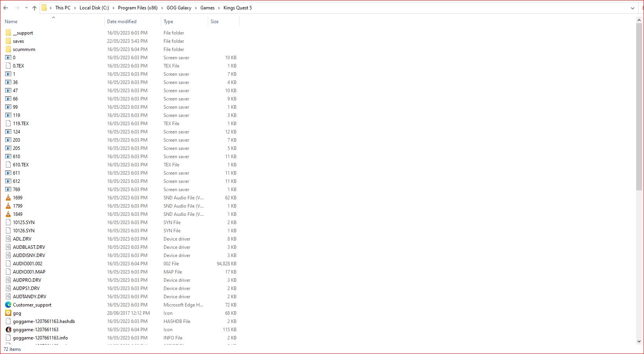Image resolution: width=644 pixels, height=354 pixels.
Task: Navigate to Games breadcrumb
Action: coord(207,8)
